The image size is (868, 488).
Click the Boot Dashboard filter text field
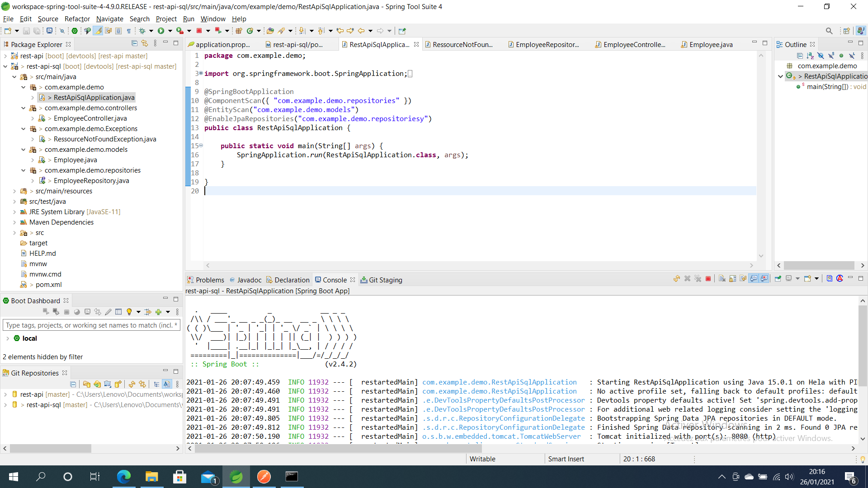[x=92, y=325]
